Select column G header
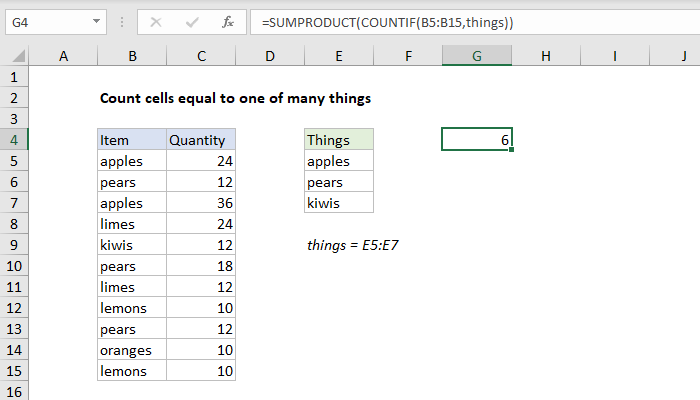The height and width of the screenshot is (400, 700). (477, 56)
